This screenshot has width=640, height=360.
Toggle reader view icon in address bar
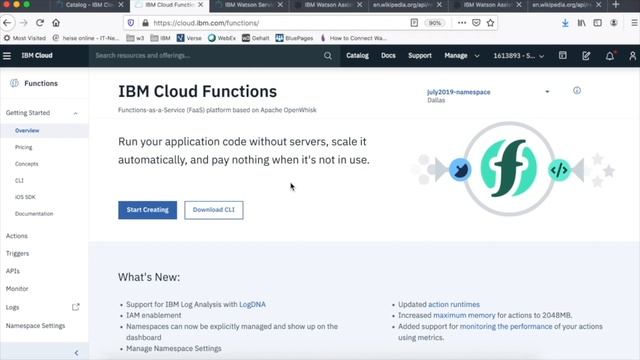(x=414, y=23)
